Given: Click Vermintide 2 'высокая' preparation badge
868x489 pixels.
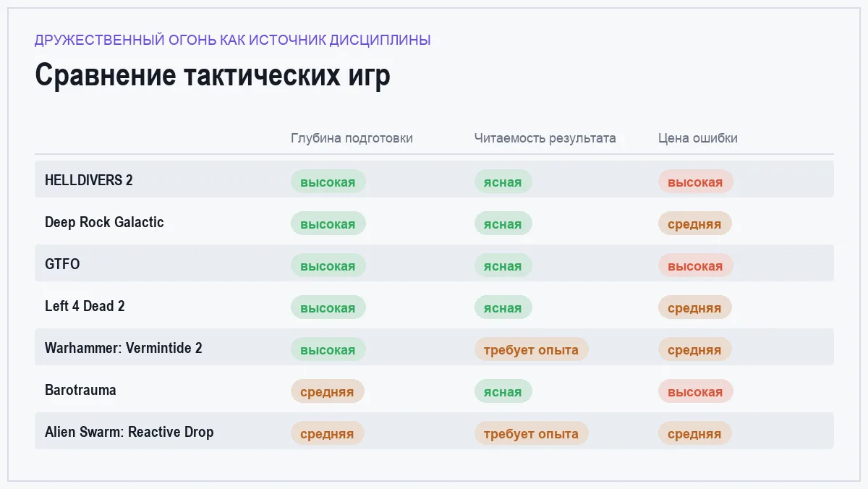Looking at the screenshot, I should pyautogui.click(x=328, y=349).
